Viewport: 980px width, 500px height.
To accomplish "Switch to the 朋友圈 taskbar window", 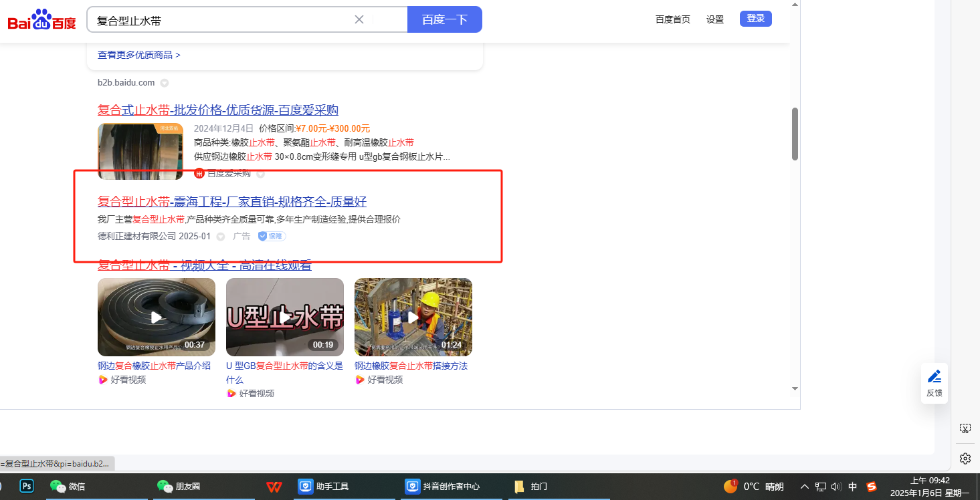I will [204, 486].
